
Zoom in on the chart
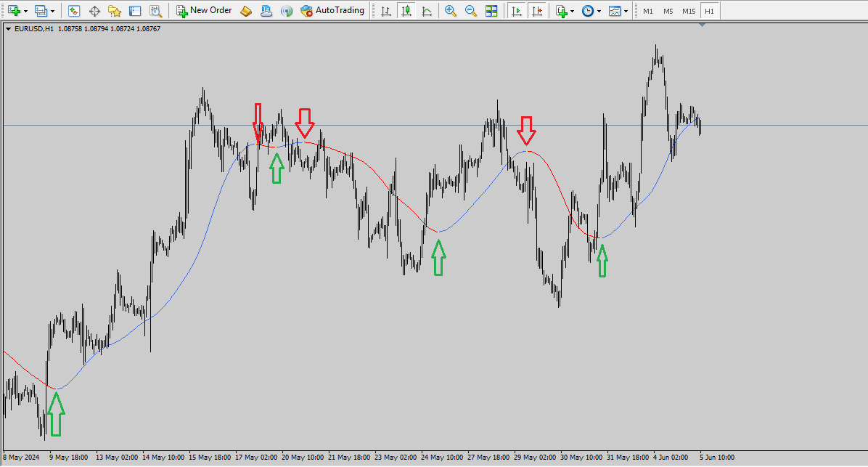pyautogui.click(x=451, y=11)
